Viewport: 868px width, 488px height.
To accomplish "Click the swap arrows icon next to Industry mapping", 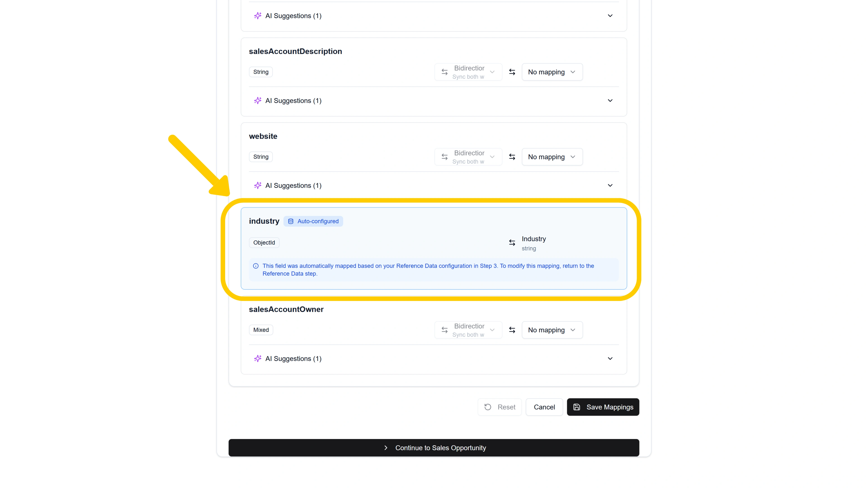I will 512,242.
